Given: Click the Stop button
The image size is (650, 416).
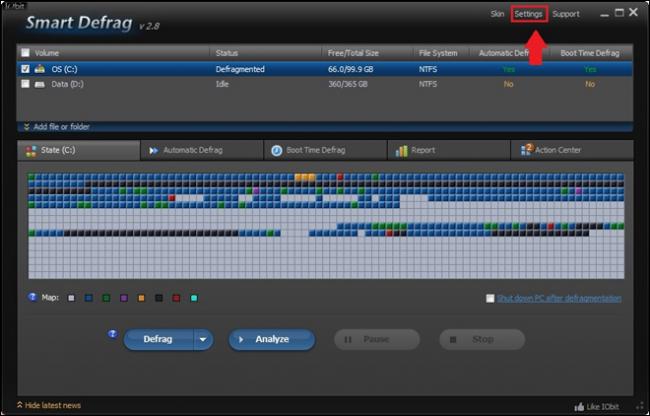Looking at the screenshot, I should click(x=482, y=339).
